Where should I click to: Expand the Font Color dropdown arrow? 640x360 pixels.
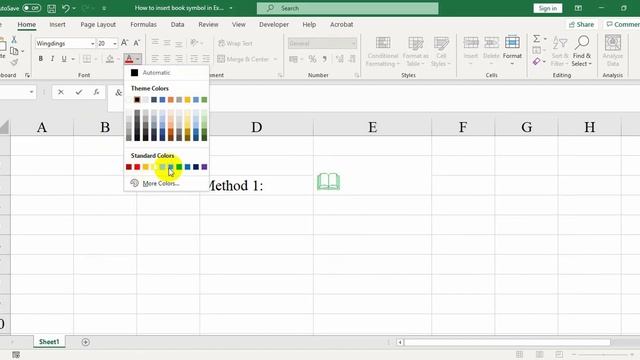pos(138,59)
